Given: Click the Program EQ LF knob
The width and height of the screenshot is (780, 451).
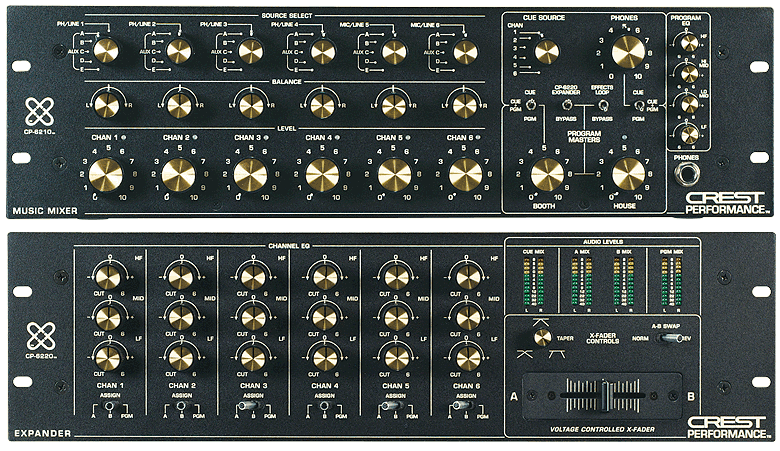Looking at the screenshot, I should click(x=689, y=134).
